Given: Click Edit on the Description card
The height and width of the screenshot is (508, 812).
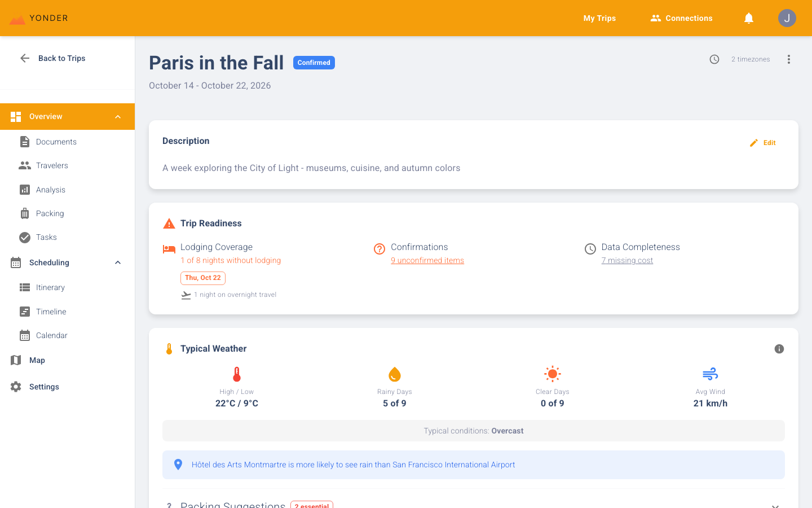Looking at the screenshot, I should point(762,143).
